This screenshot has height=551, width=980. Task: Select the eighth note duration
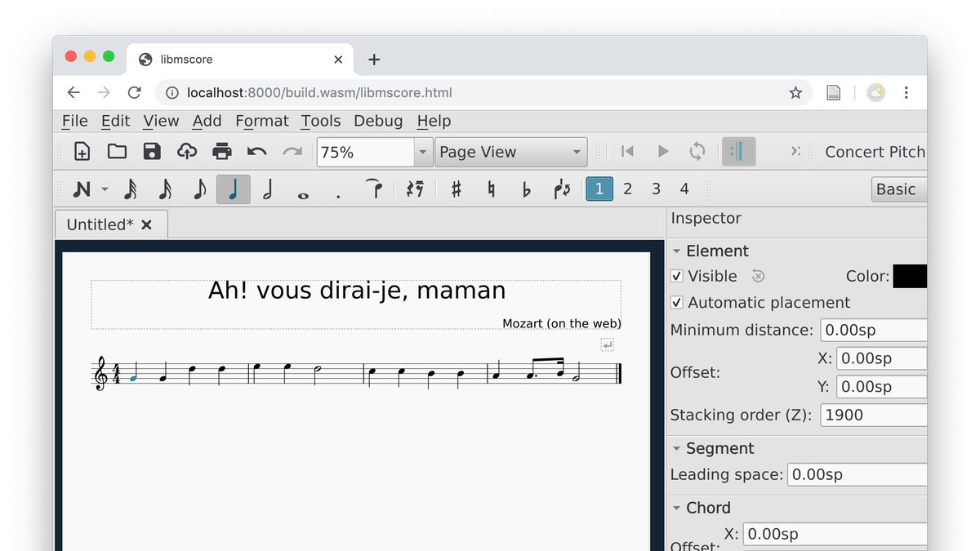tap(199, 189)
